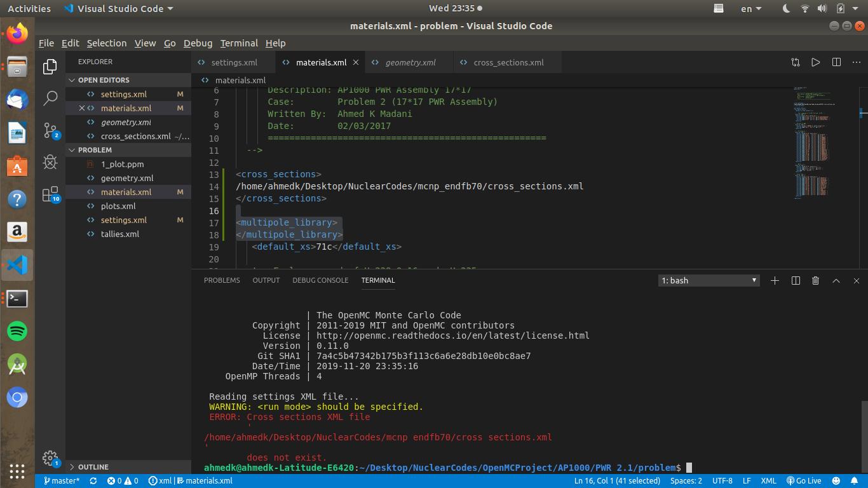Close the materials.xml editor tab
This screenshot has width=868, height=488.
[x=356, y=62]
